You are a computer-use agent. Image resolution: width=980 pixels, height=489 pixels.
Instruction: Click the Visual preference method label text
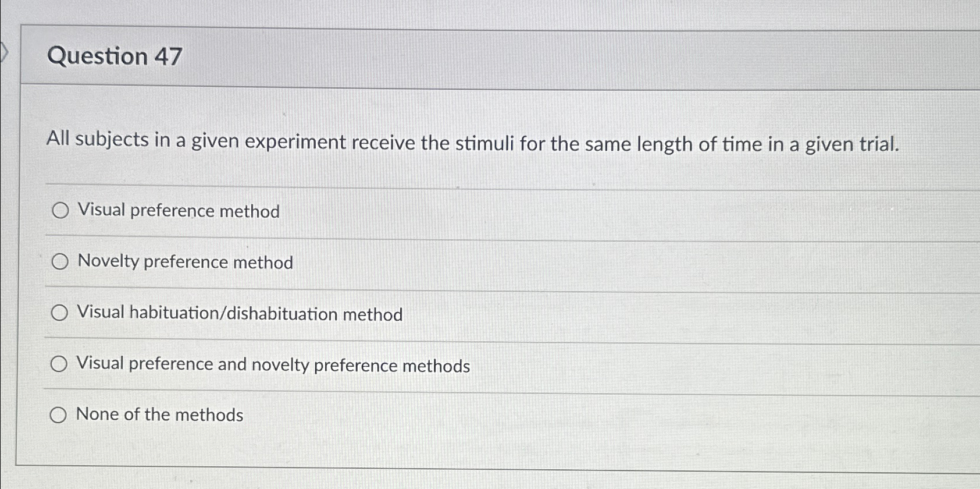177,211
